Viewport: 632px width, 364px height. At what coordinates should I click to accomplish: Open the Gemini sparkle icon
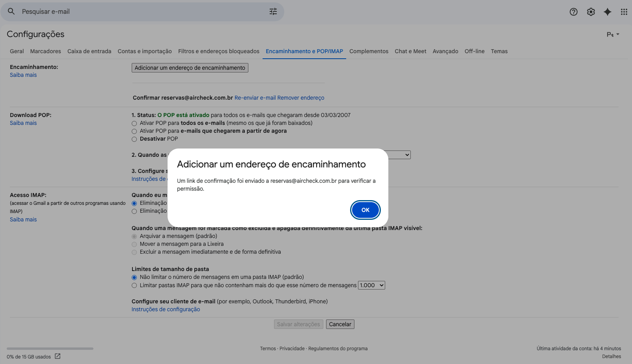click(607, 11)
